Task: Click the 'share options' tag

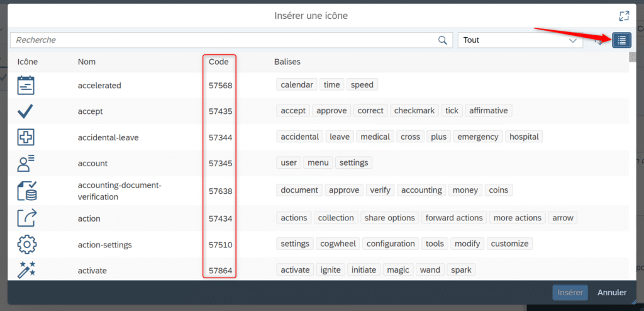Action: 390,218
